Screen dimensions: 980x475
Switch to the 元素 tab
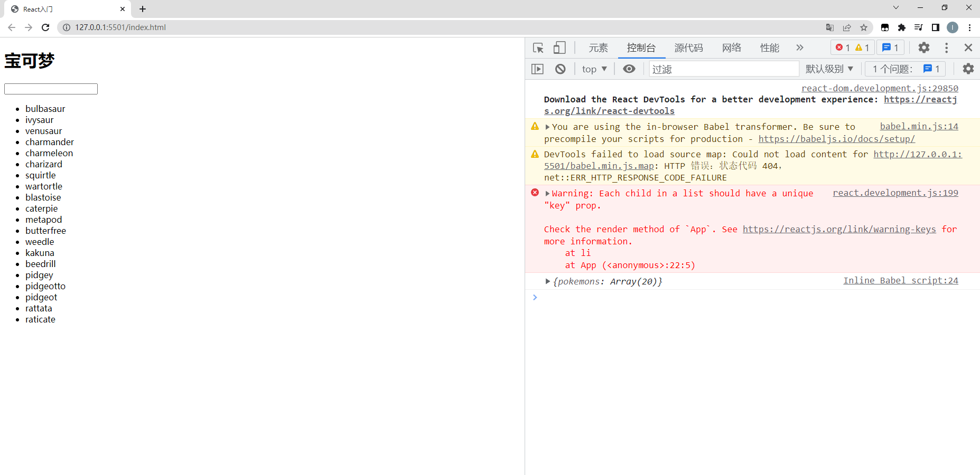(x=598, y=47)
